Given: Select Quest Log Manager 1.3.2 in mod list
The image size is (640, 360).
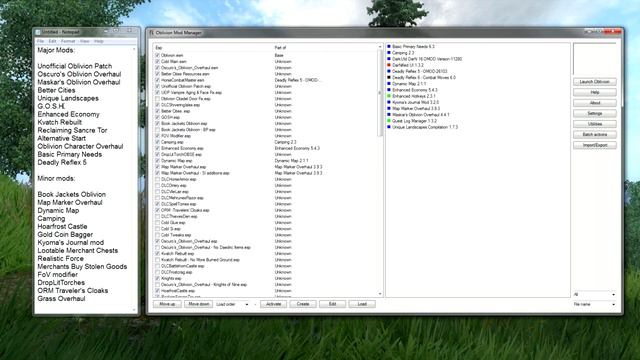Looking at the screenshot, I should point(414,121).
